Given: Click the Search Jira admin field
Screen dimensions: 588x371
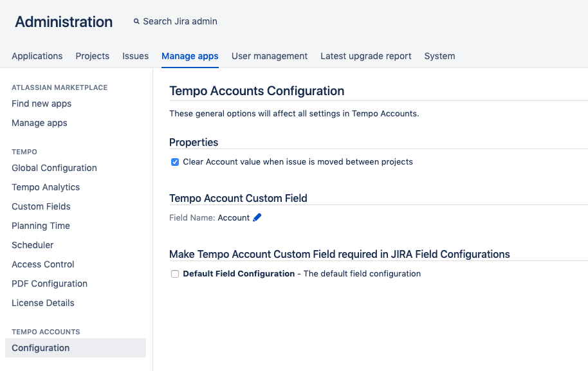Looking at the screenshot, I should [x=180, y=22].
